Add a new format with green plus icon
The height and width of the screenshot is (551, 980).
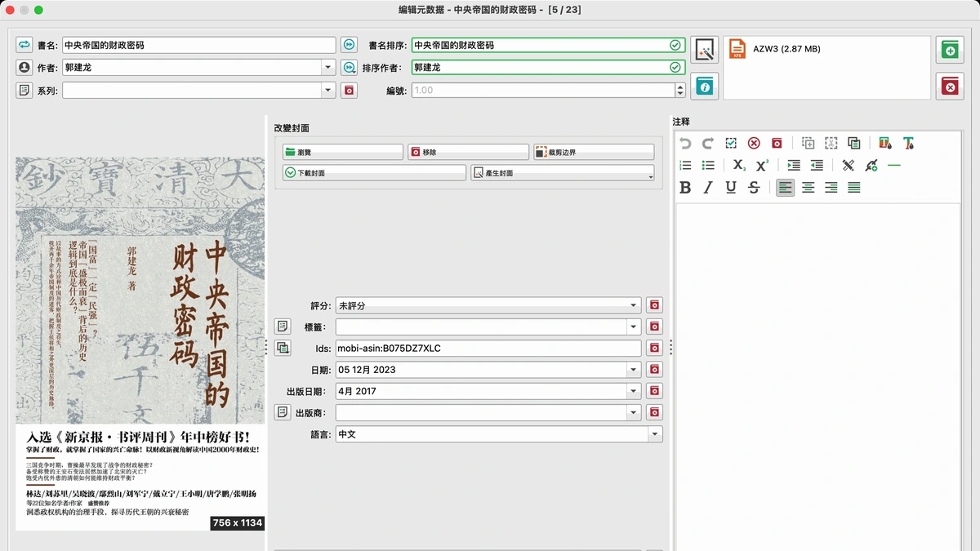click(950, 50)
